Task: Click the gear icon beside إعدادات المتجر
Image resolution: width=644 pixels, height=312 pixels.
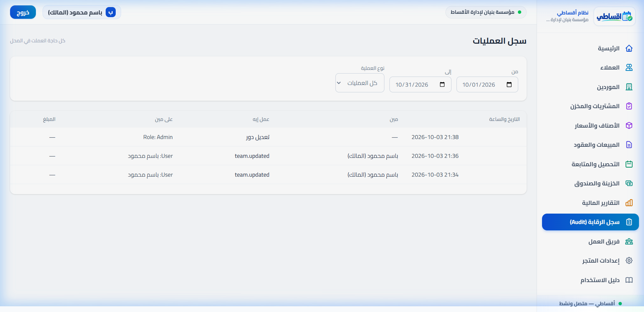Action: pyautogui.click(x=629, y=261)
